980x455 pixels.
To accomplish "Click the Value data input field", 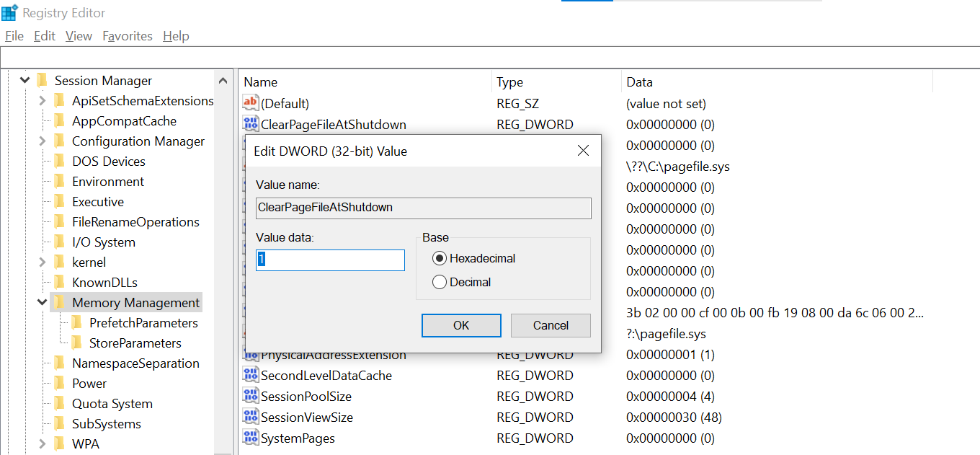I will pos(330,260).
